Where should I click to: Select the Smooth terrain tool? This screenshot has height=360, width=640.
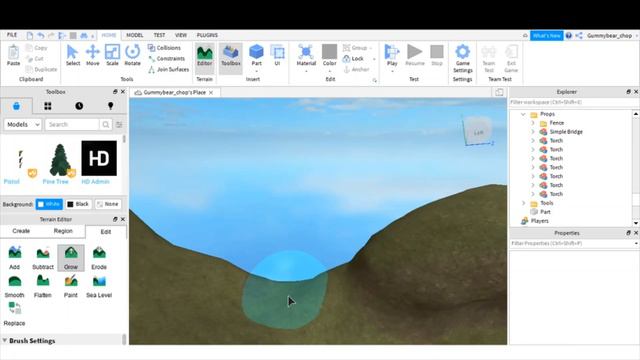click(15, 286)
